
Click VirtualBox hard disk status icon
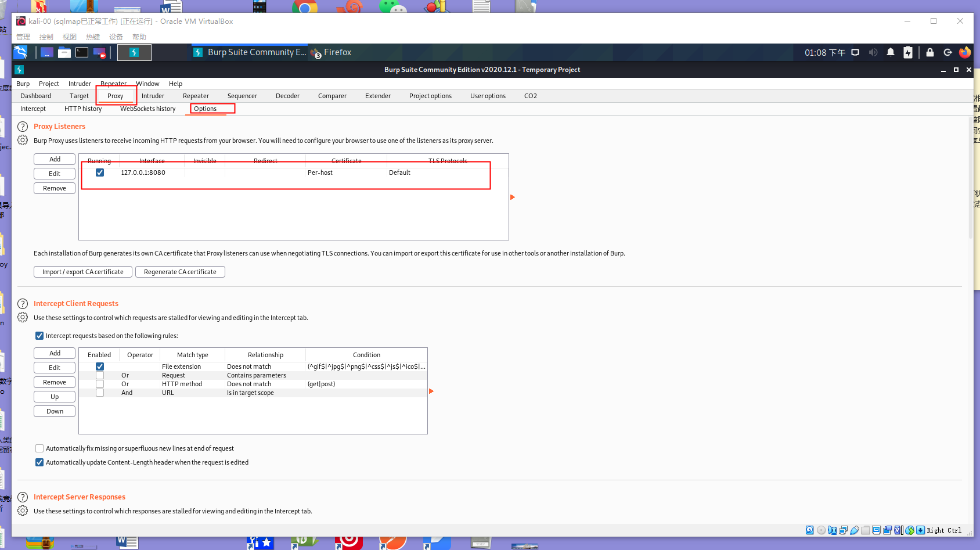click(810, 530)
